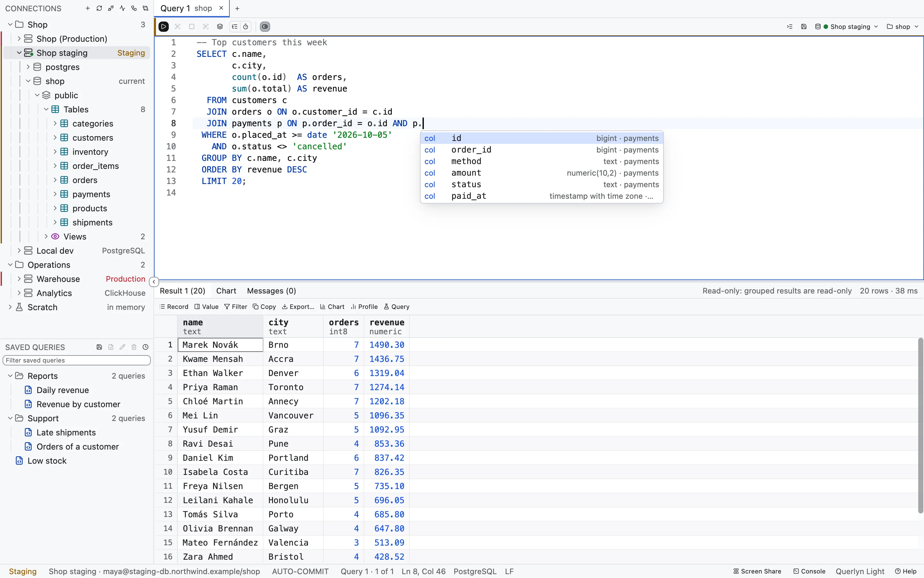Expand the Views node
This screenshot has width=924, height=578.
tap(46, 237)
